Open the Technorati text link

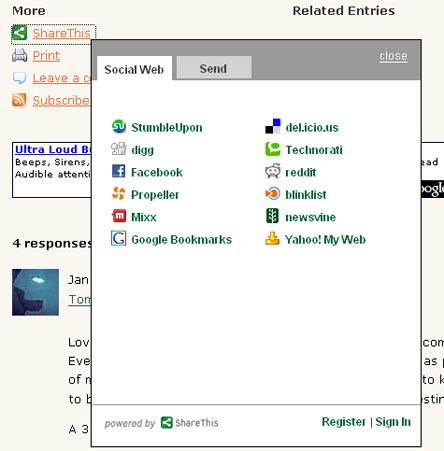pos(314,150)
